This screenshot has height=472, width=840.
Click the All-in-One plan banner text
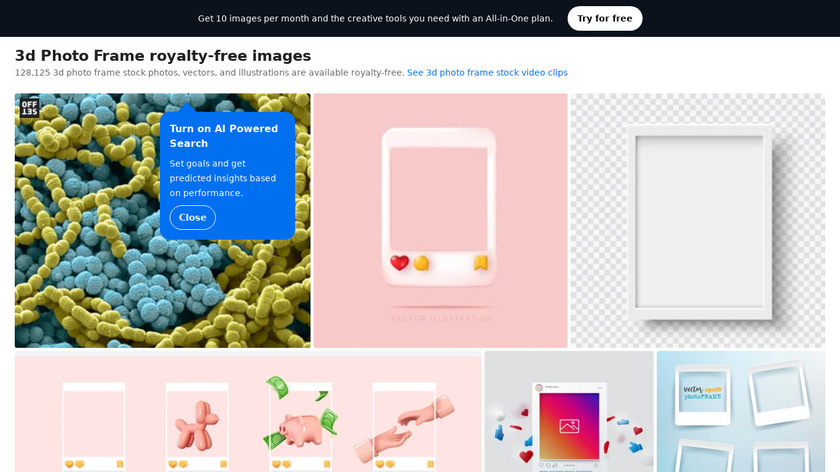[375, 18]
